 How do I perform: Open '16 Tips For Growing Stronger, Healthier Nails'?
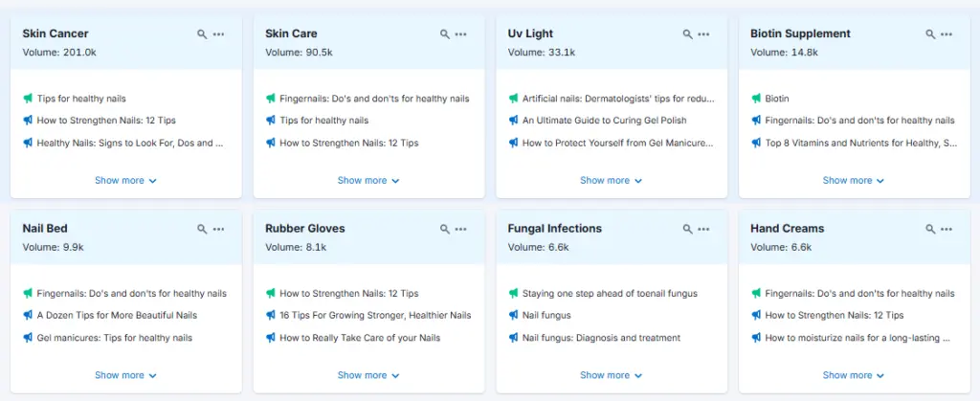coord(375,316)
